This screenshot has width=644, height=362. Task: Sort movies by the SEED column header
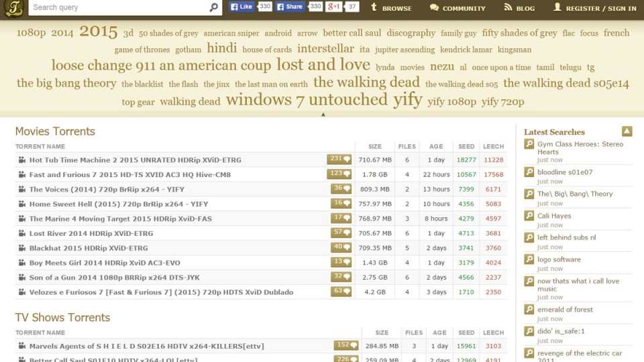[x=466, y=146]
